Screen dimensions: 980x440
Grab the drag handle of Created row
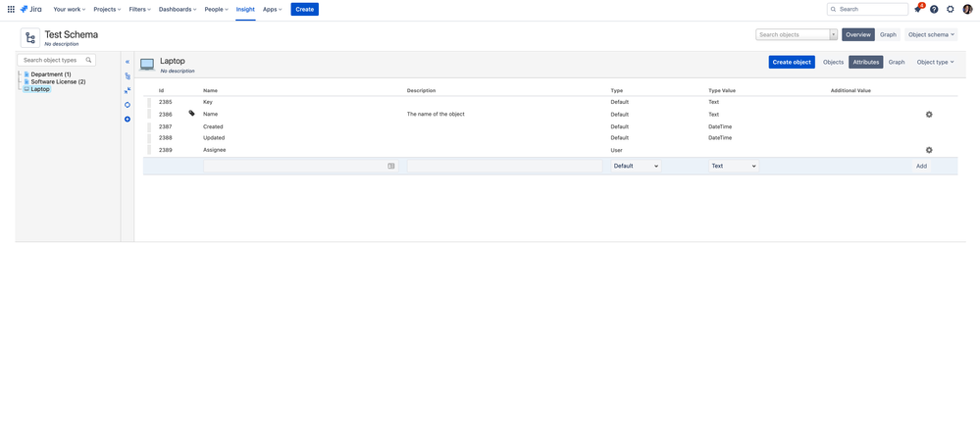tap(149, 126)
